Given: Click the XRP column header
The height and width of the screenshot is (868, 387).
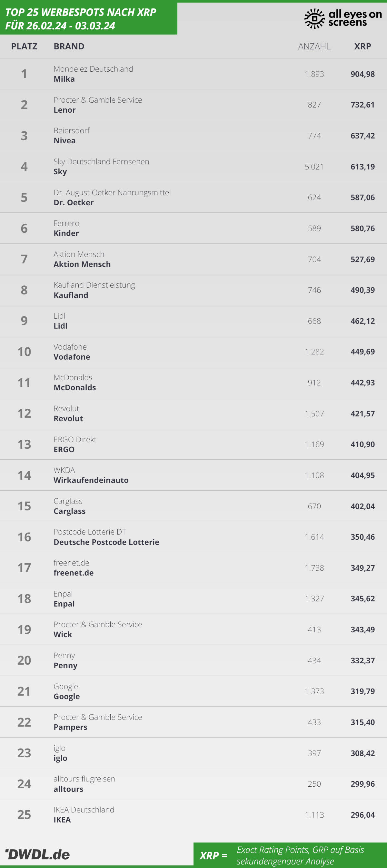Looking at the screenshot, I should [x=362, y=46].
